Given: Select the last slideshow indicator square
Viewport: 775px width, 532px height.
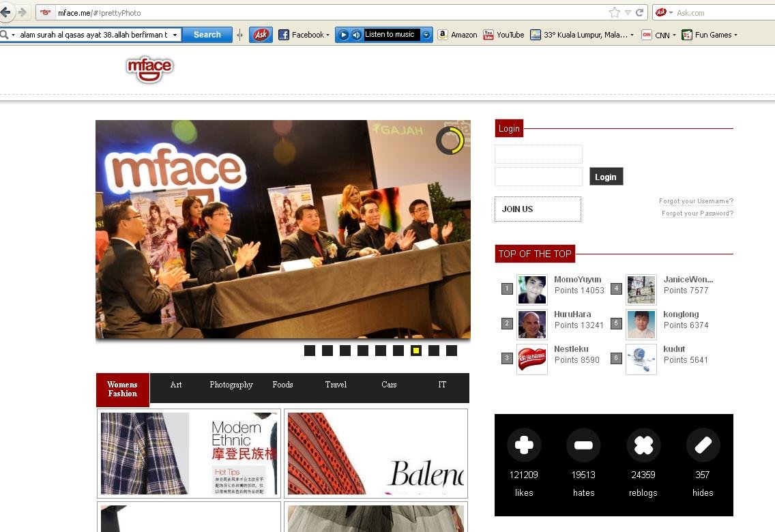Looking at the screenshot, I should [452, 351].
